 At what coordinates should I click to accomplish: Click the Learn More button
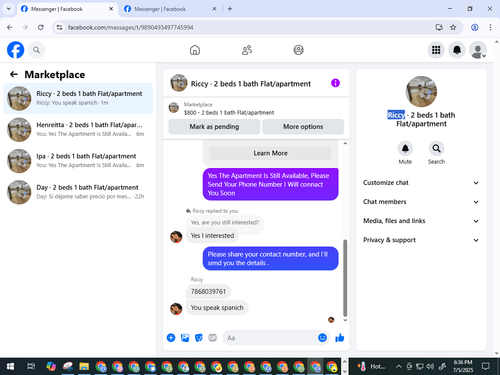coord(270,153)
